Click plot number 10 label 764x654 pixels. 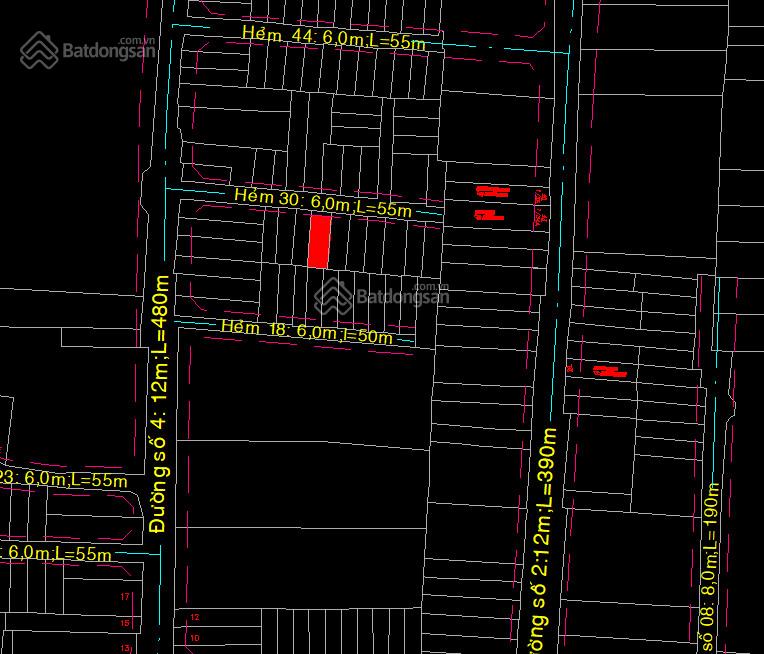click(195, 637)
